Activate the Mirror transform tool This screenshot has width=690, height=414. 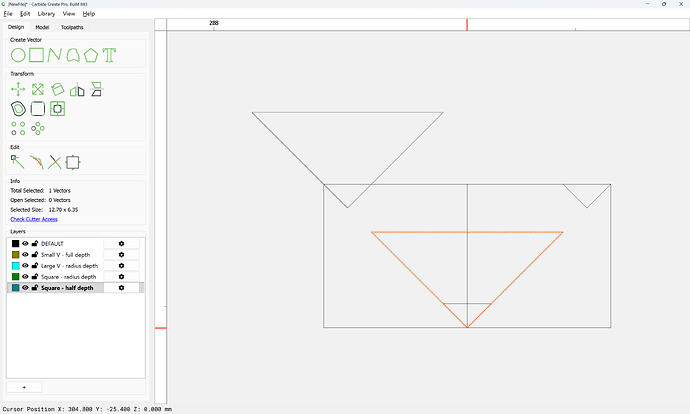(77, 89)
